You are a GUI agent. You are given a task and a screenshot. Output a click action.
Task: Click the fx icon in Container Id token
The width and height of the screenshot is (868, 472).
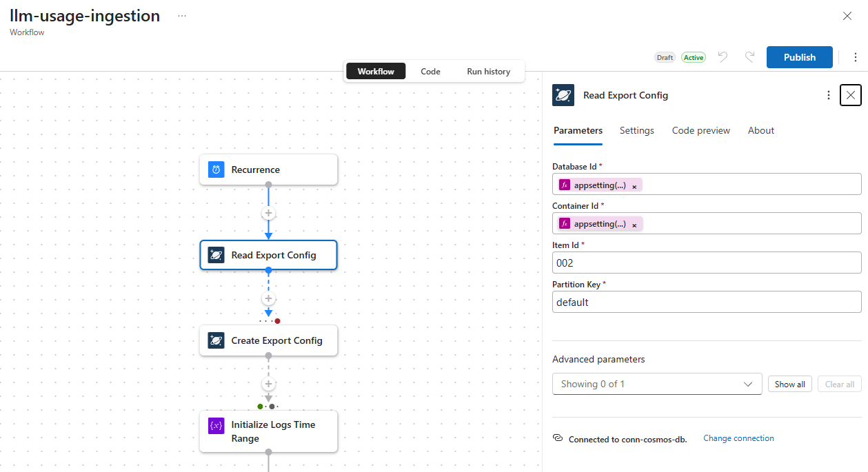[x=565, y=223]
